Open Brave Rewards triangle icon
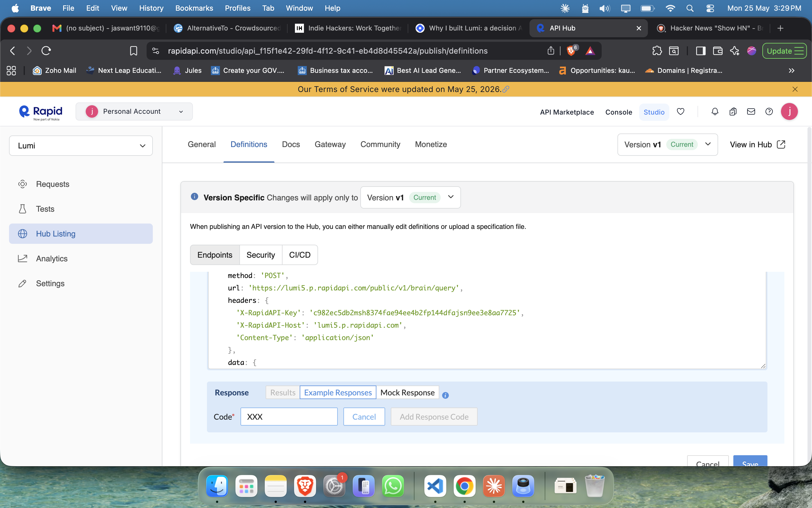Screen dimensions: 812x508 pos(590,51)
